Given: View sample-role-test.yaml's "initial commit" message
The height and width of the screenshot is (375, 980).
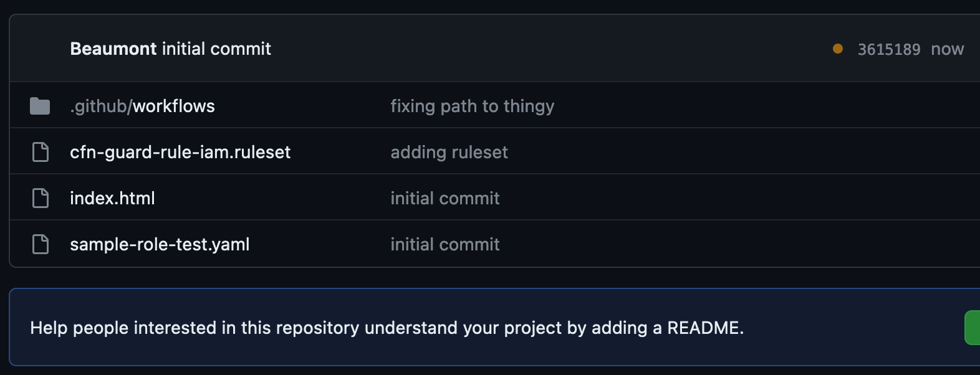Looking at the screenshot, I should tap(444, 244).
